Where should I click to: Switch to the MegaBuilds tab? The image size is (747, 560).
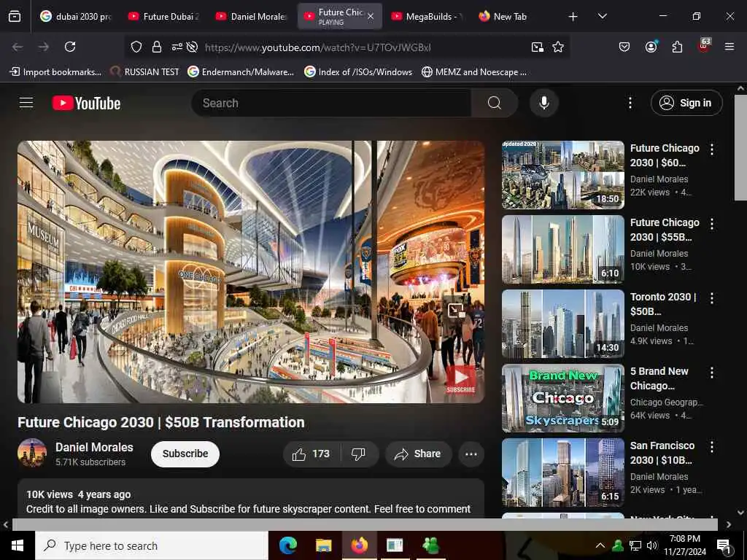point(426,16)
